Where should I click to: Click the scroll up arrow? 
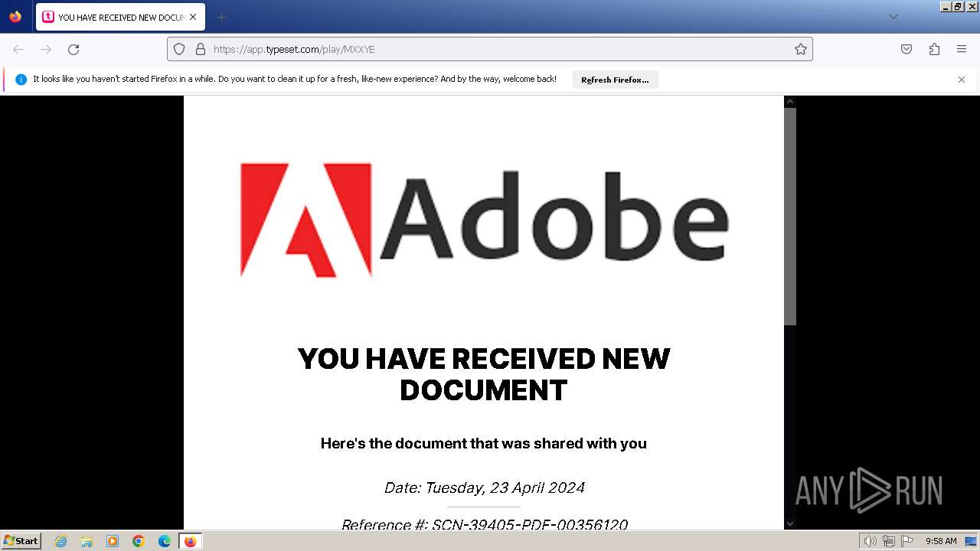(x=790, y=102)
